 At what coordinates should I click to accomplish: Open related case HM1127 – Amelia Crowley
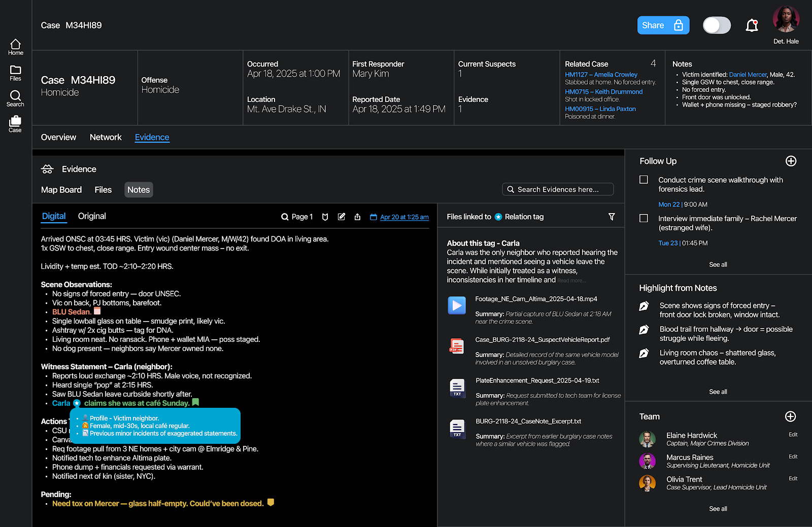point(601,75)
